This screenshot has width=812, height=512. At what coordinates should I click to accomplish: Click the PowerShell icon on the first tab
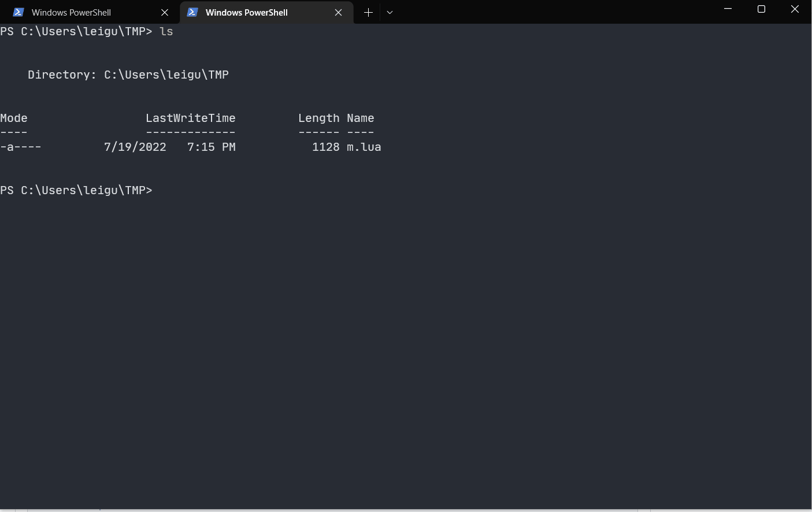[18, 12]
